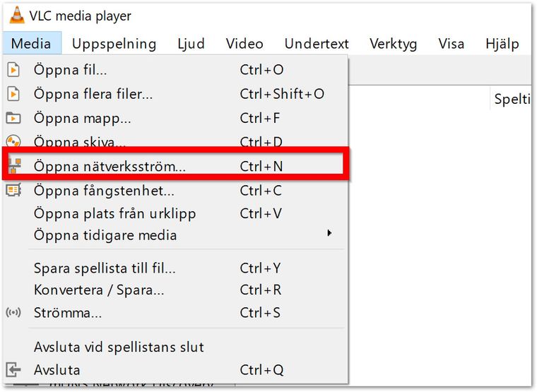The height and width of the screenshot is (392, 537).
Task: Click the capture device card icon
Action: 13,190
